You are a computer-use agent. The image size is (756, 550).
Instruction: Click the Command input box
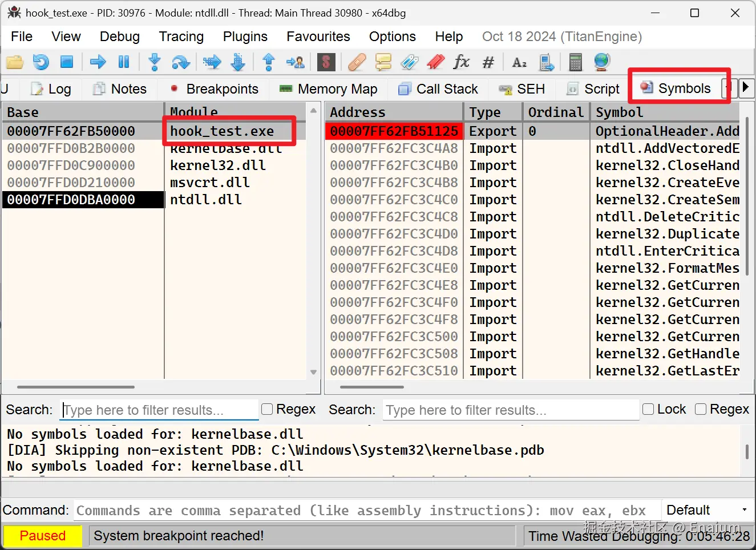[x=367, y=510]
